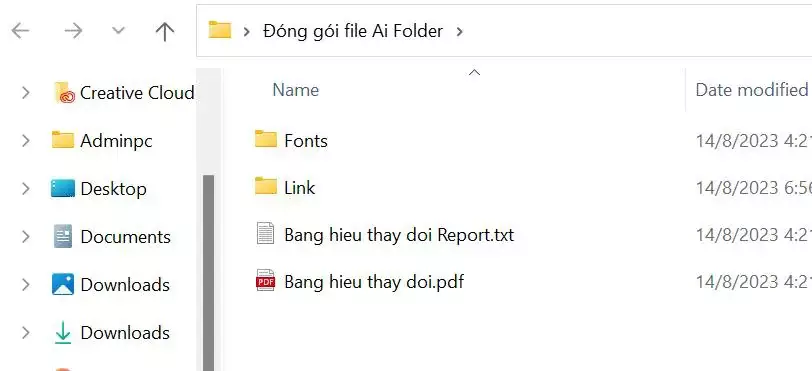Click the PDF file row date modified
812x371 pixels.
coord(753,282)
